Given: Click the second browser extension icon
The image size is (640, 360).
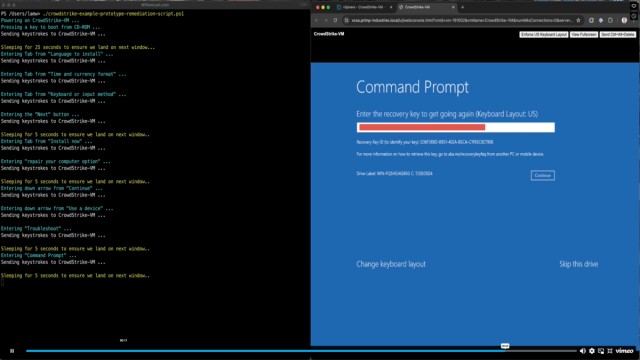Looking at the screenshot, I should pyautogui.click(x=601, y=20).
